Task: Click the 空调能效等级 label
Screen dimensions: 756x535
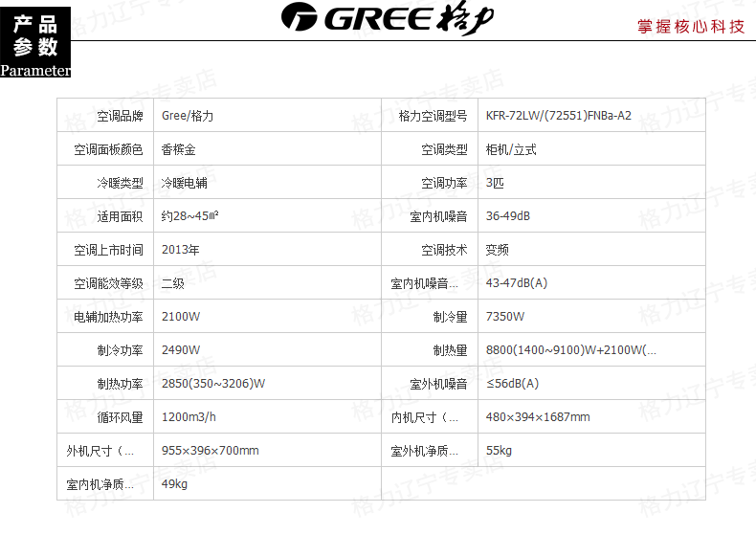Action: pos(108,283)
